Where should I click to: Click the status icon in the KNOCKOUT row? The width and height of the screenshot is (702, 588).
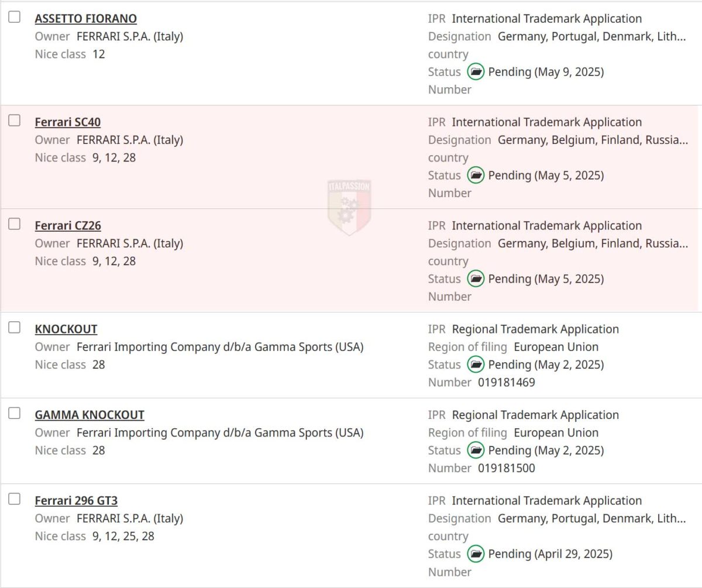point(476,365)
